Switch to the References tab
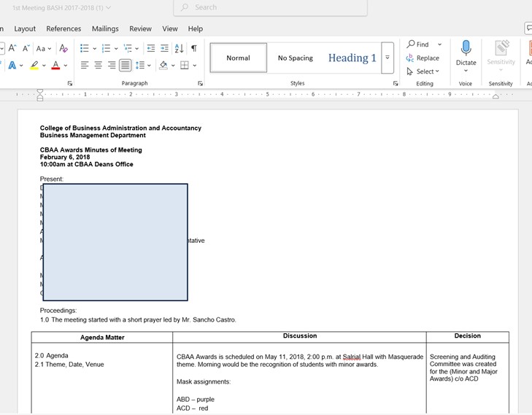532x415 pixels. click(63, 28)
